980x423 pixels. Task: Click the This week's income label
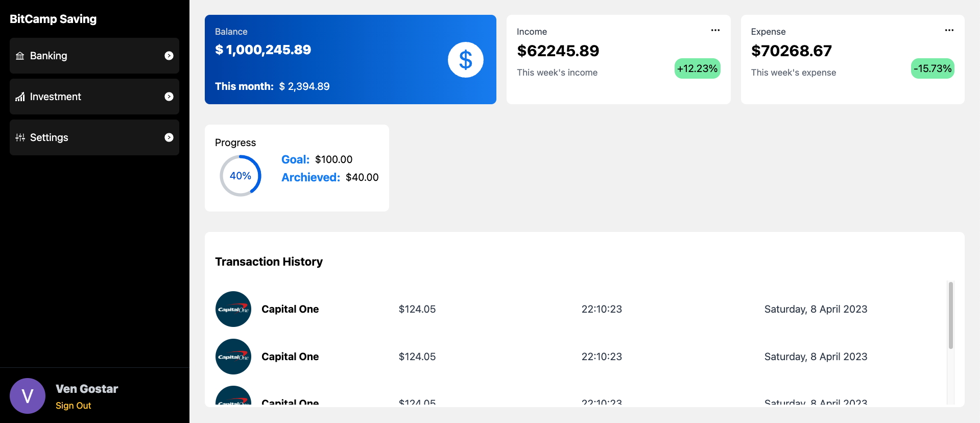(x=557, y=73)
